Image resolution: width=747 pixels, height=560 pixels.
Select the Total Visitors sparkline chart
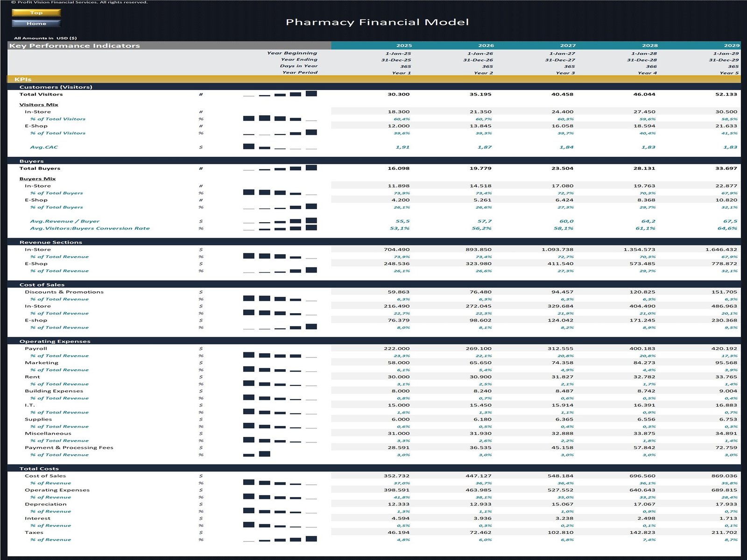point(280,94)
